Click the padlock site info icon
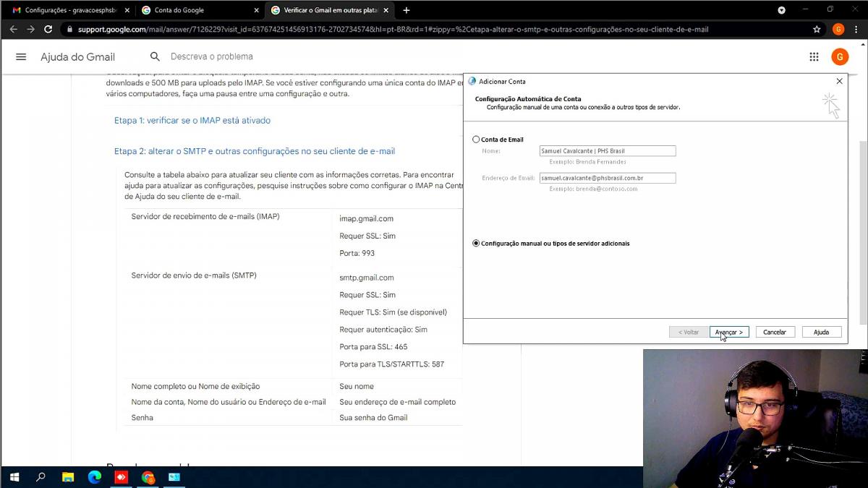This screenshot has width=868, height=488. coord(69,30)
